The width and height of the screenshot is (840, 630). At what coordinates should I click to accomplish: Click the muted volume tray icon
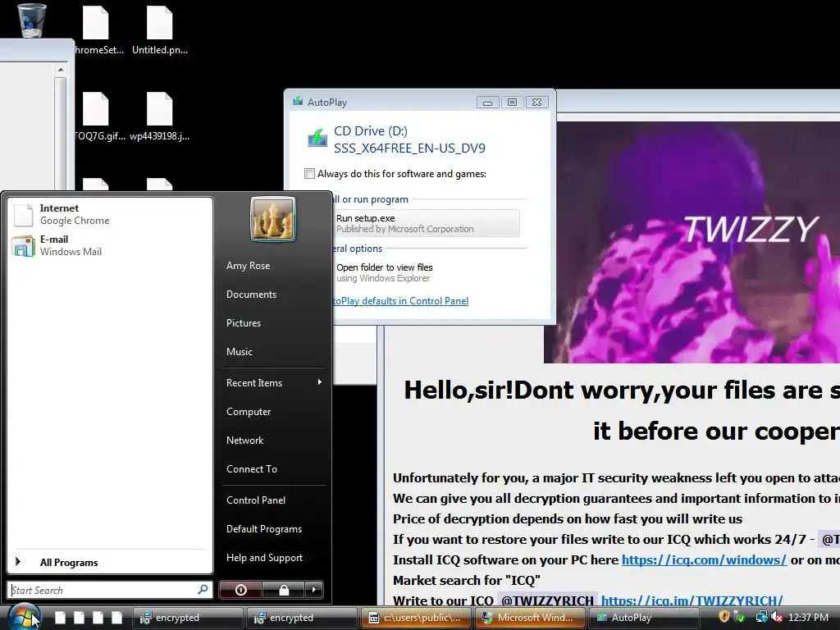(777, 617)
